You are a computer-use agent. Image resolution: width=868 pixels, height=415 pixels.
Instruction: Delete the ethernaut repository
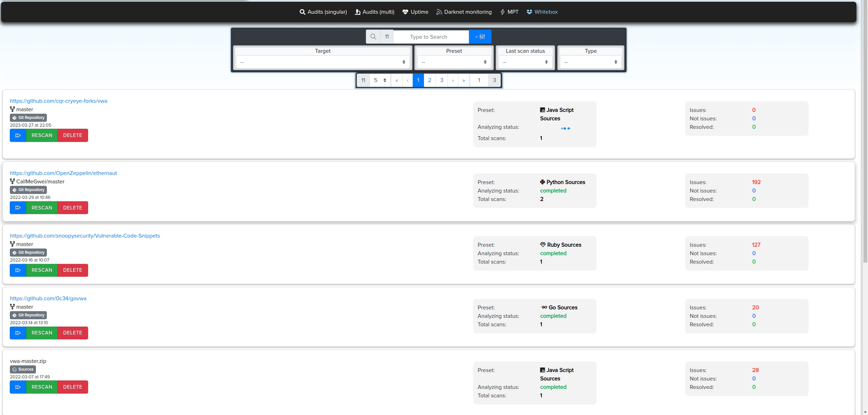pyautogui.click(x=73, y=208)
